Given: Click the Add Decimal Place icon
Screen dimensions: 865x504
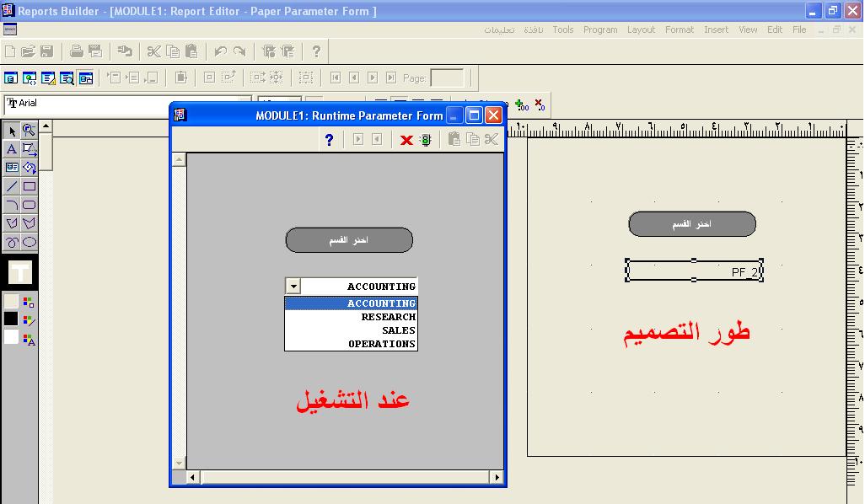Looking at the screenshot, I should tap(522, 105).
